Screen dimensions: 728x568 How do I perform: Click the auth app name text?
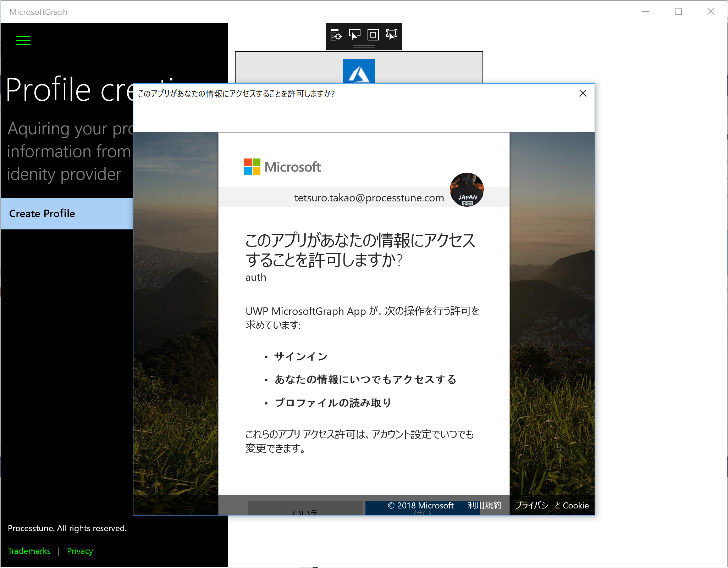256,277
